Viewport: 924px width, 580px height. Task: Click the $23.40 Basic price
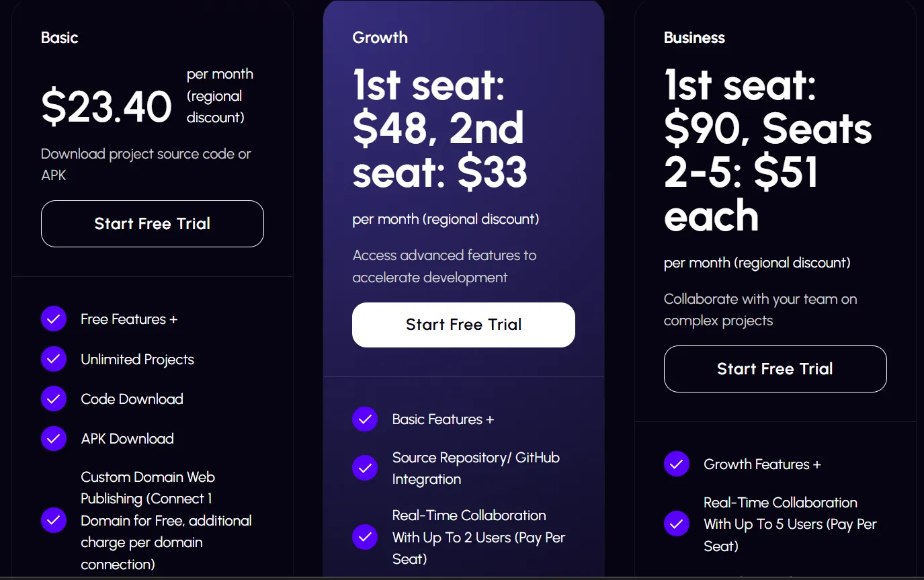tap(107, 107)
